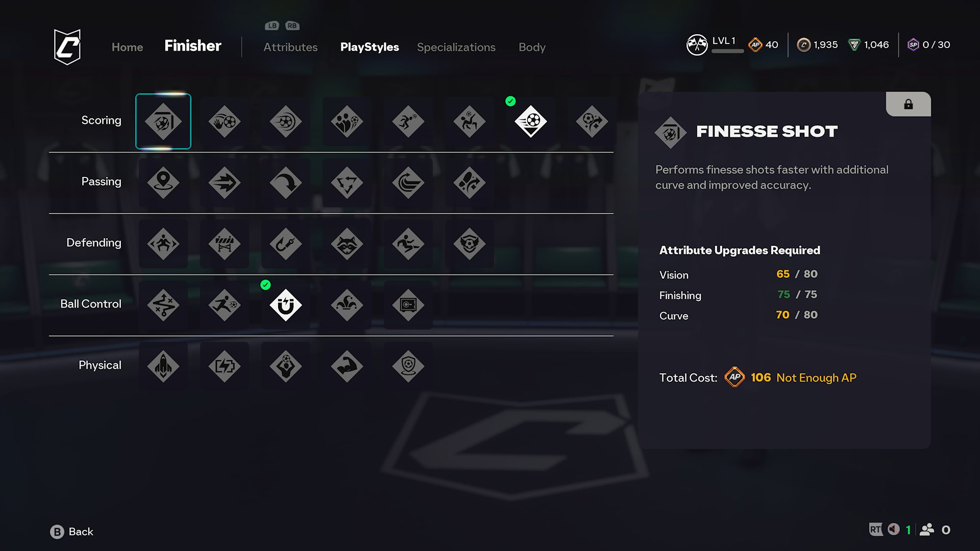Choose the flexed bicep PlayStyle in Physical

pyautogui.click(x=347, y=366)
